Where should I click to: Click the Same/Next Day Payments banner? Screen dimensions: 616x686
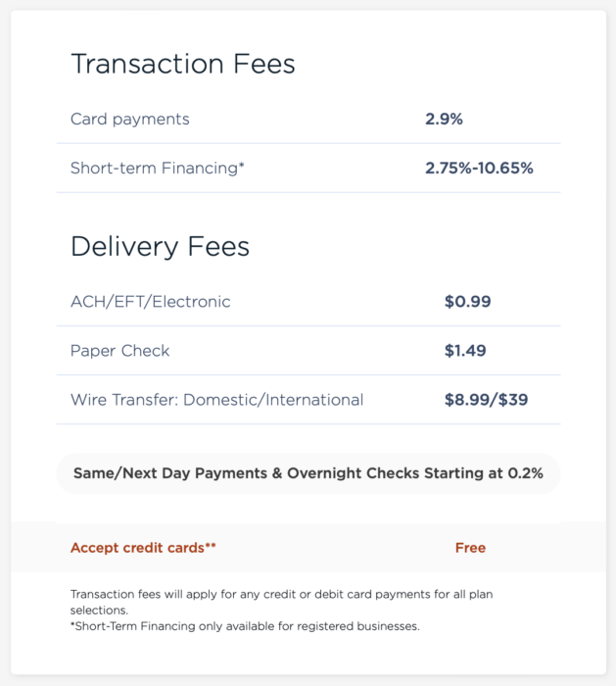[308, 473]
